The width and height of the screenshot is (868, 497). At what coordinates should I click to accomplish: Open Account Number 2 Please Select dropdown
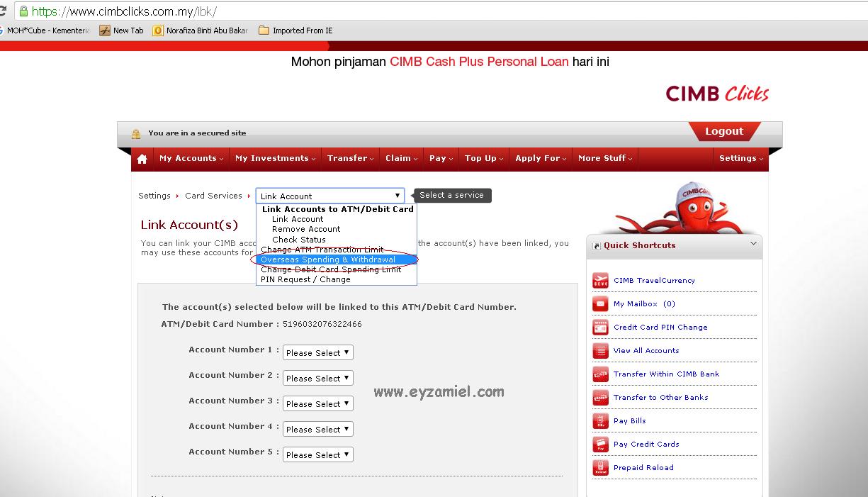point(317,378)
